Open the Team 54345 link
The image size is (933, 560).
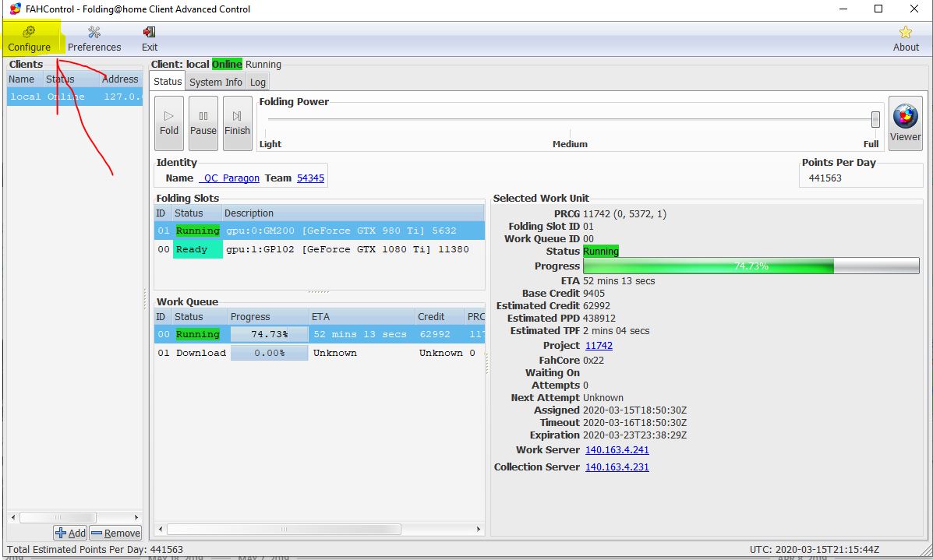pos(310,178)
